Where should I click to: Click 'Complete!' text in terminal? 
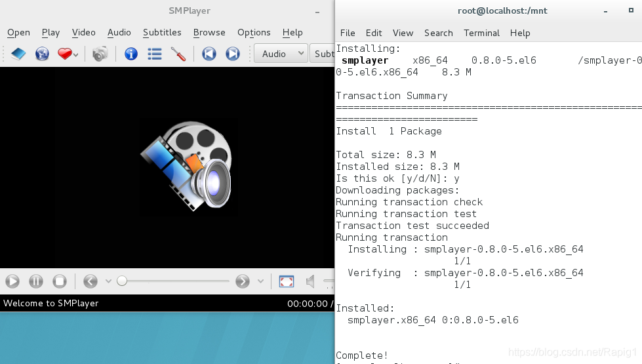(362, 355)
